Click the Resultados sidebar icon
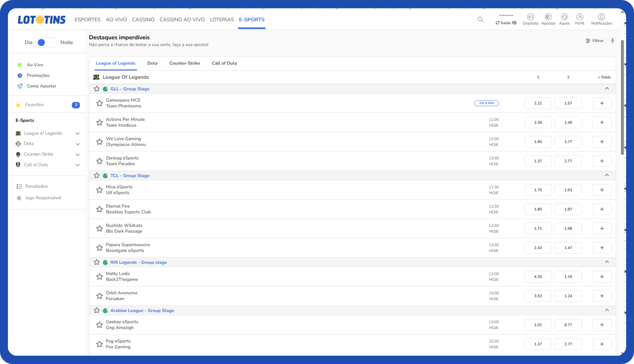 tap(19, 187)
